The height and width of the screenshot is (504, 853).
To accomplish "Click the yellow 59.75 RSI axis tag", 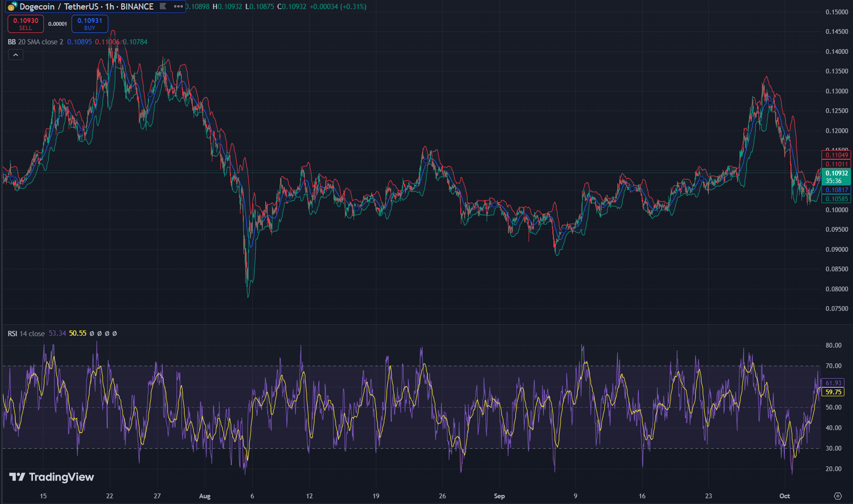I will pyautogui.click(x=833, y=392).
